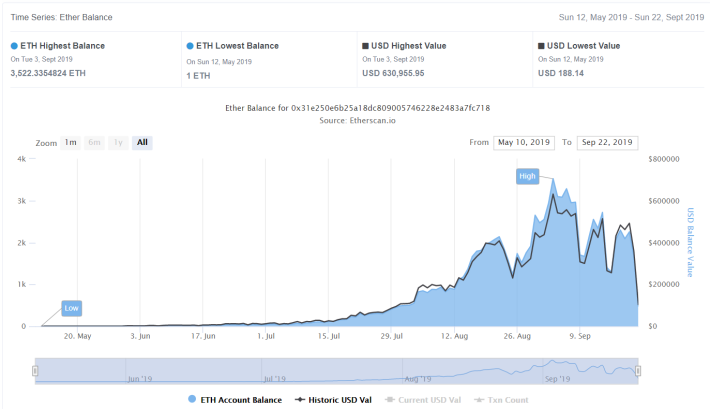This screenshot has width=710, height=409.
Task: Click the High flag marker on chart
Action: pos(528,176)
